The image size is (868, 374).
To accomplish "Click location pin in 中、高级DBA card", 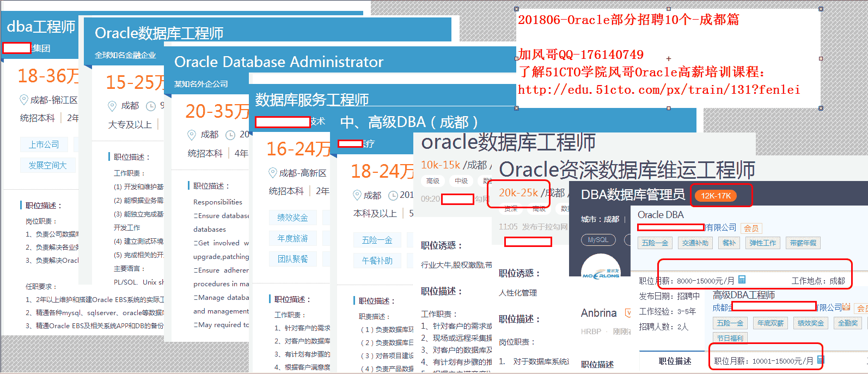I will pos(357,195).
